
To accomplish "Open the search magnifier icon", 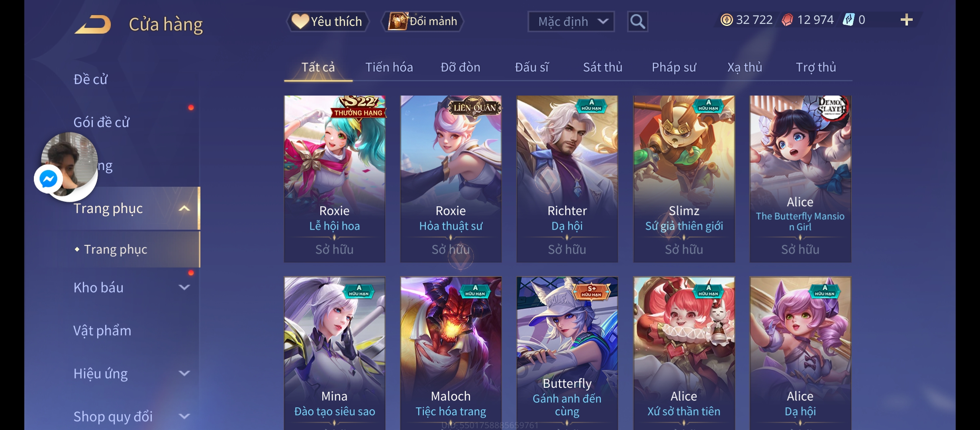I will pos(637,21).
